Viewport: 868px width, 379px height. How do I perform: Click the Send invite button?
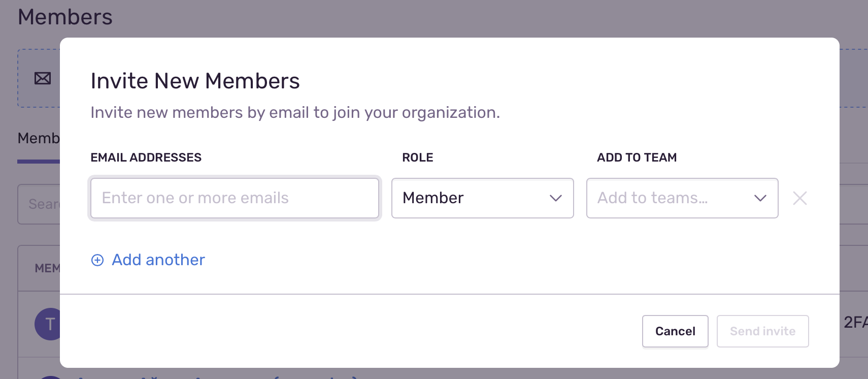click(762, 331)
